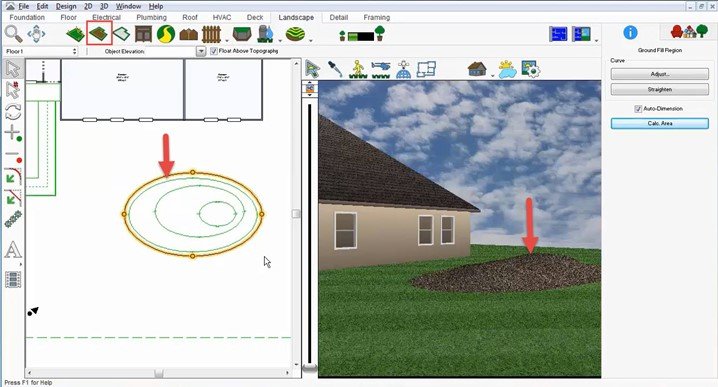718x387 pixels.
Task: Switch to the blue 2D plan view icon
Action: (x=558, y=34)
